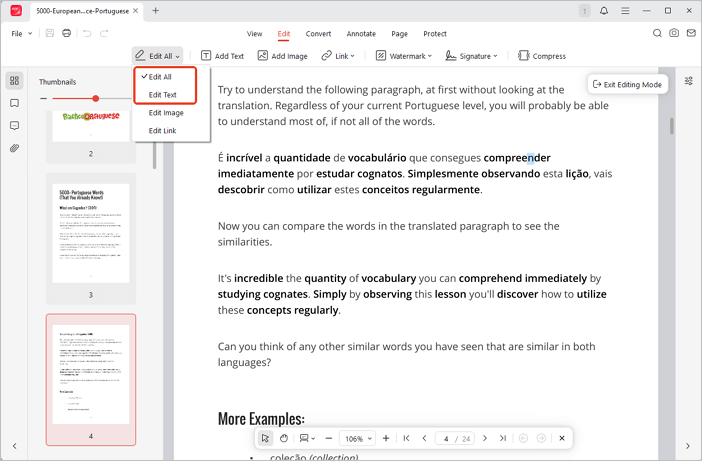Click the print icon
The height and width of the screenshot is (461, 702).
point(66,33)
